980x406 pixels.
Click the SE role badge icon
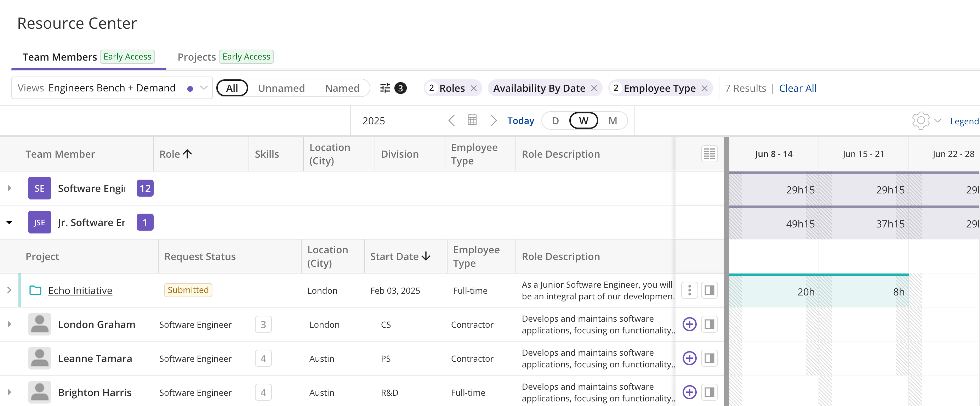(40, 188)
